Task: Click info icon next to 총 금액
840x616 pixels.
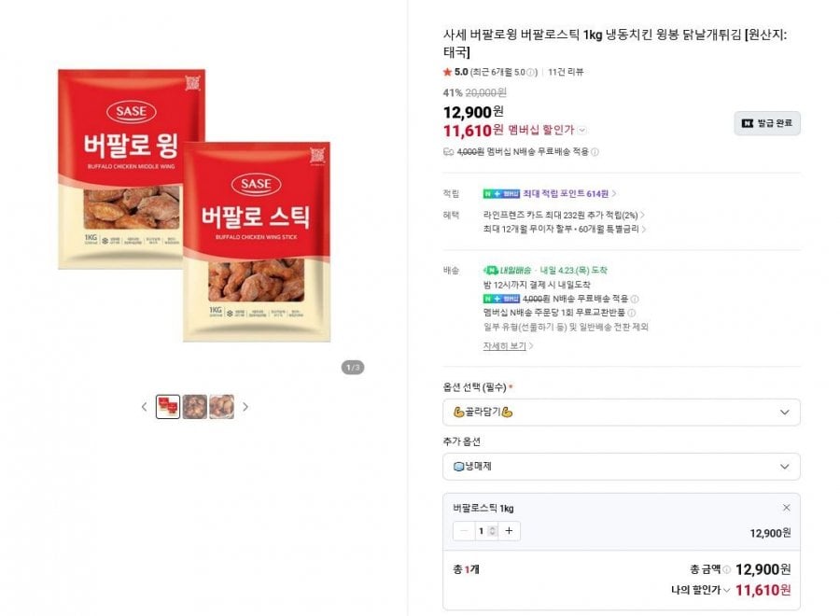Action: click(x=726, y=569)
